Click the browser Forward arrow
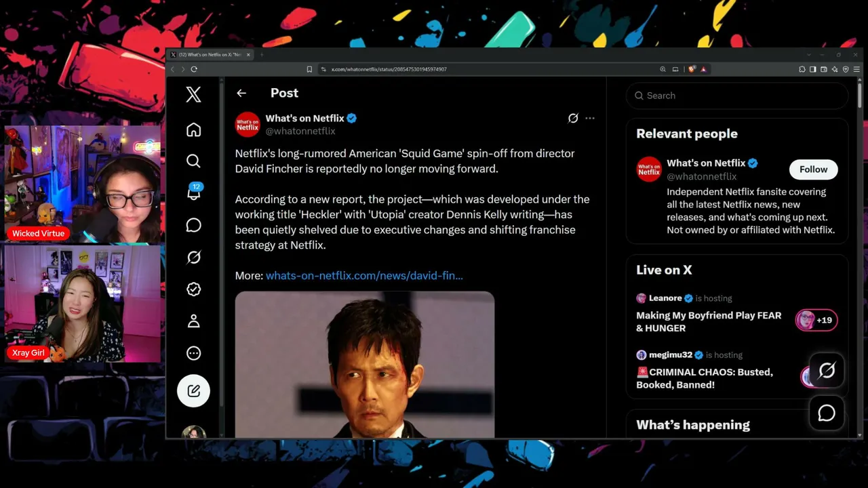868x488 pixels. [x=182, y=69]
